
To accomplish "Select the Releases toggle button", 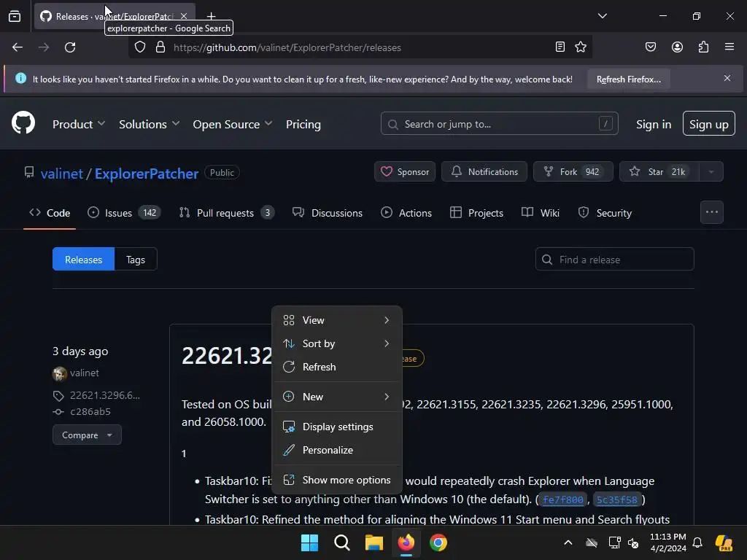I will pos(83,259).
